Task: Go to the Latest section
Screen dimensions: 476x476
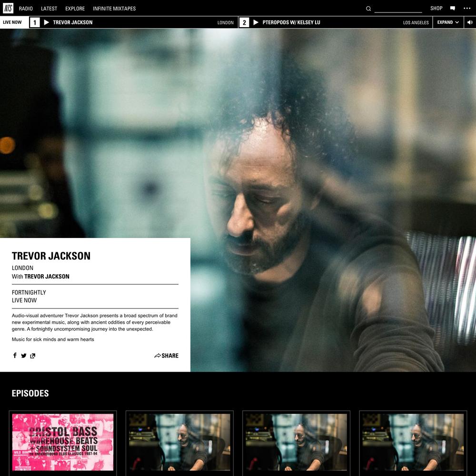Action: pyautogui.click(x=49, y=9)
